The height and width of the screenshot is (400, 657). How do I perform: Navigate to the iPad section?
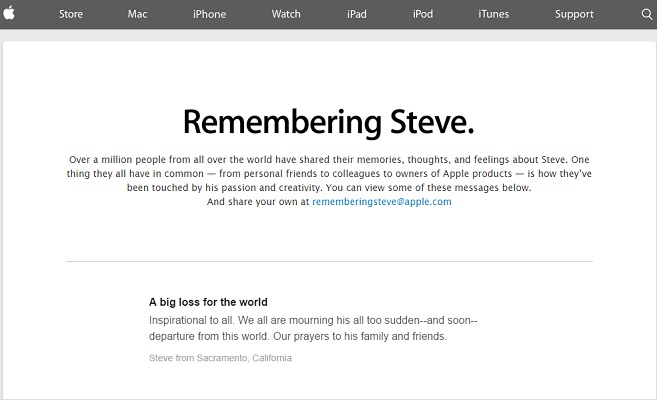[357, 14]
